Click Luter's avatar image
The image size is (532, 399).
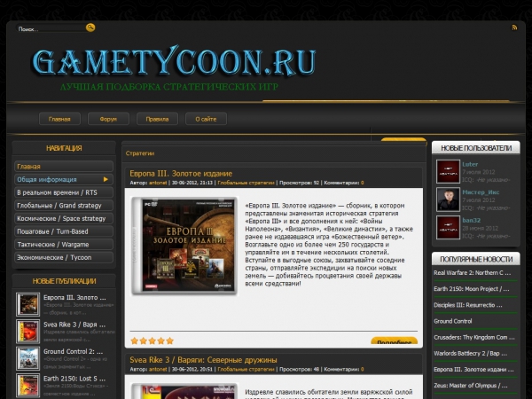pos(448,171)
